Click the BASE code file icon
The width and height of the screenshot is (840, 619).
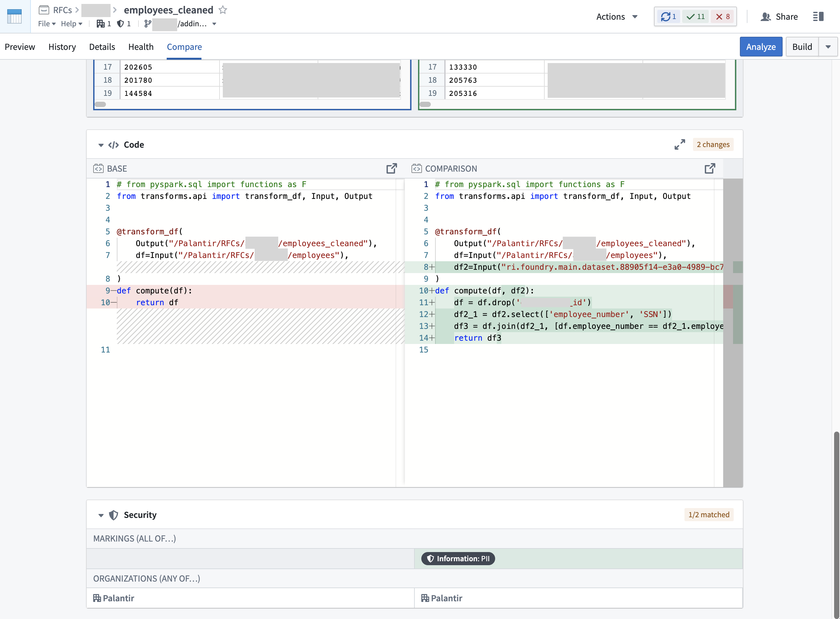coord(98,169)
